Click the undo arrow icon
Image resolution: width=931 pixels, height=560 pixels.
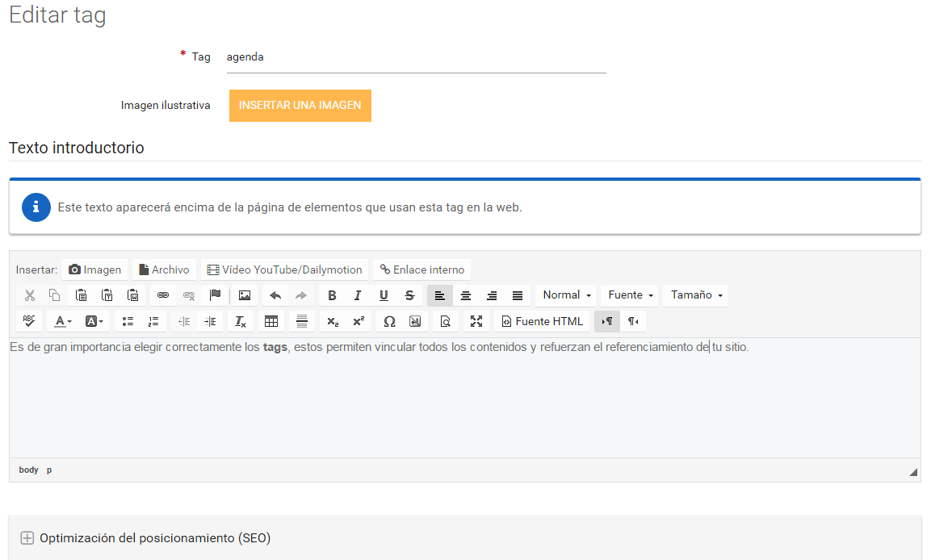click(275, 295)
